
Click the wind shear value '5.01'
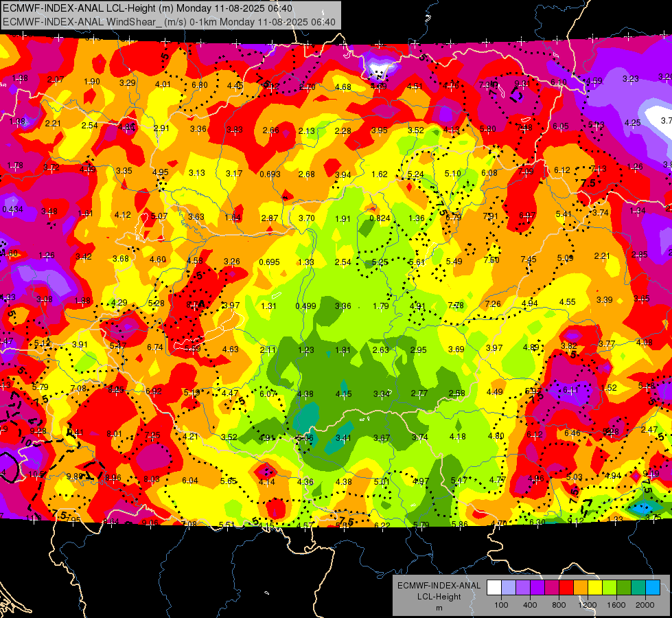pyautogui.click(x=382, y=481)
